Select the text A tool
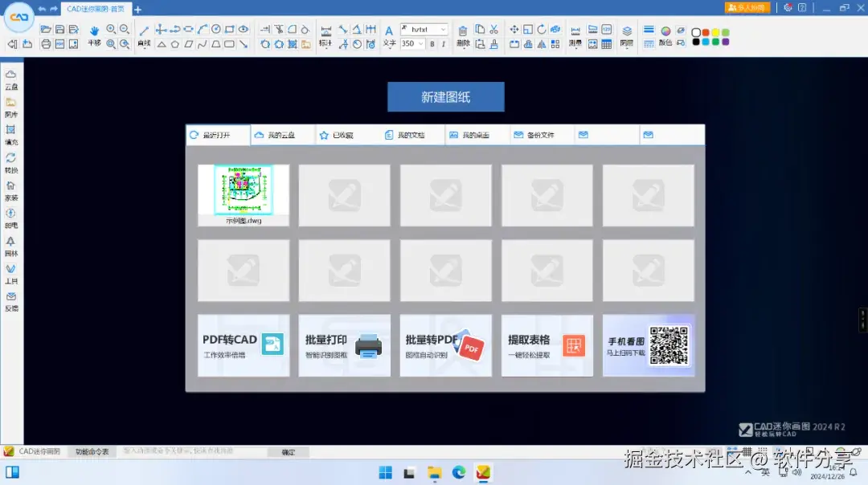Viewport: 868px width, 485px height. (x=389, y=35)
